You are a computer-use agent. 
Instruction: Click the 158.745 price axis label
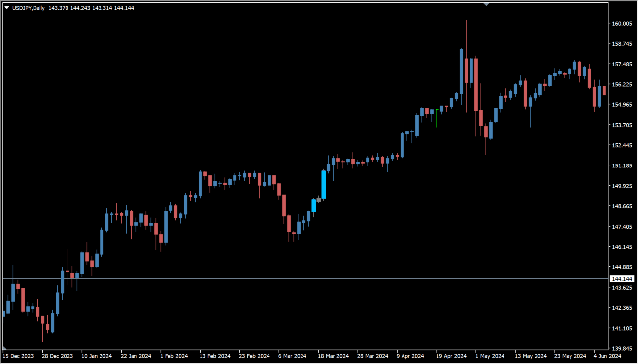pos(622,44)
